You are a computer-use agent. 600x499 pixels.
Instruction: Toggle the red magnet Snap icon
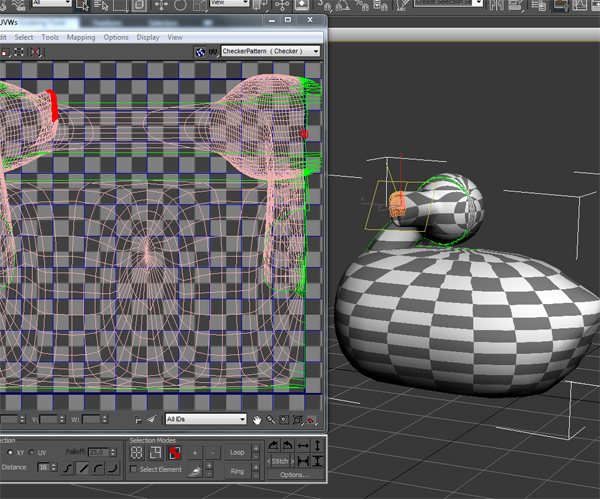click(312, 420)
